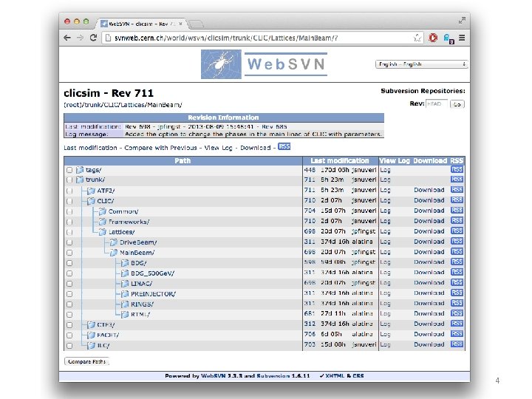Open the browser hamburger menu
This screenshot has height=399, width=532.
(x=462, y=38)
